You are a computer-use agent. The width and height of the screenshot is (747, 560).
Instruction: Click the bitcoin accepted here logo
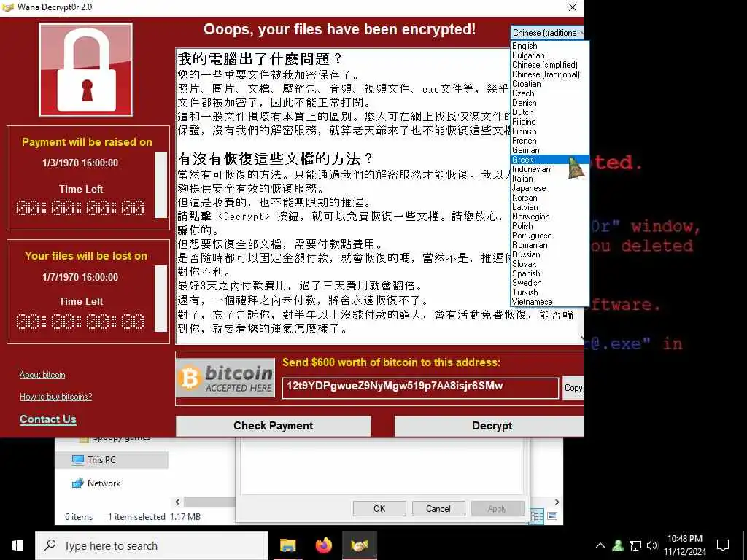(225, 378)
